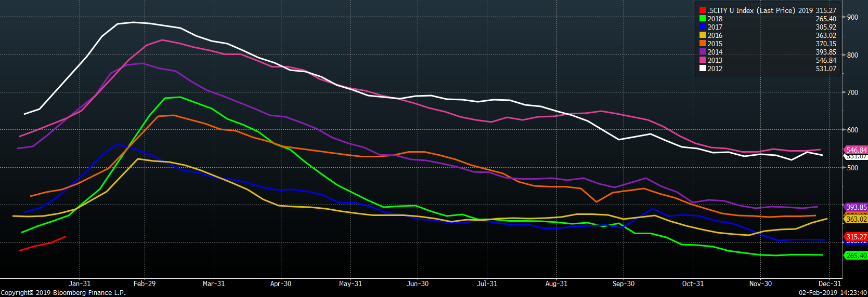The image size is (868, 297).
Task: Select the yellow 363.02 axis price tag
Action: click(x=856, y=219)
